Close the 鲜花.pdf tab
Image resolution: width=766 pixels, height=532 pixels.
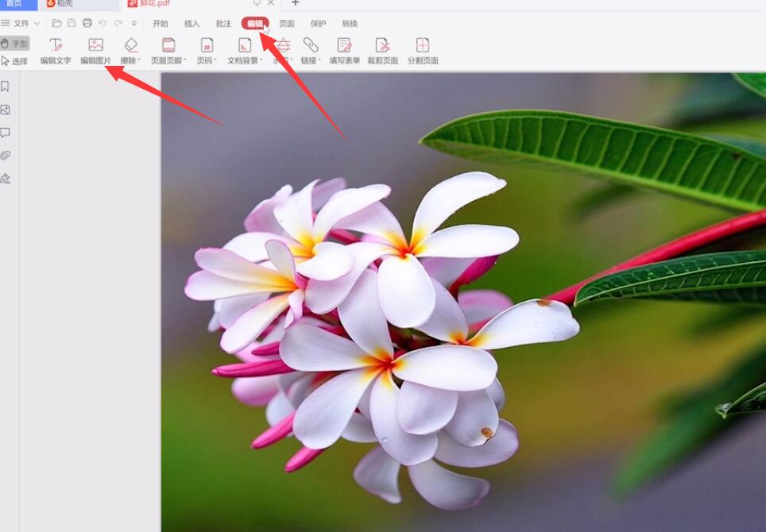271,3
